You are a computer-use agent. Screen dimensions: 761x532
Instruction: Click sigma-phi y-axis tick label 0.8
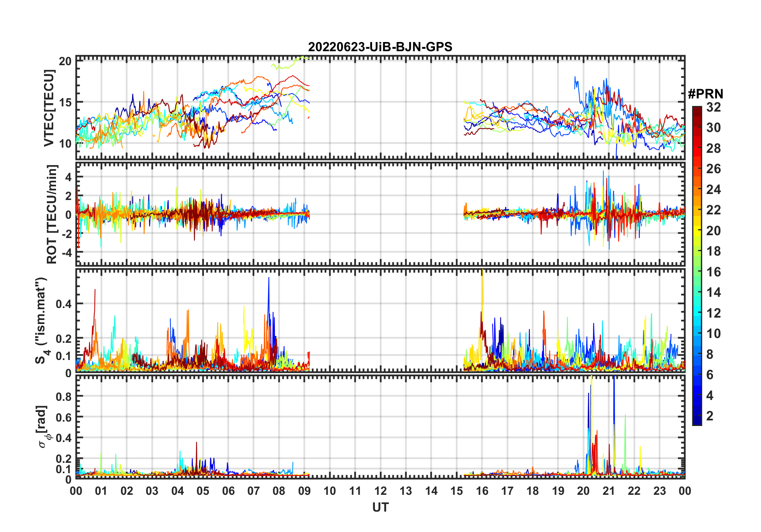tap(64, 396)
